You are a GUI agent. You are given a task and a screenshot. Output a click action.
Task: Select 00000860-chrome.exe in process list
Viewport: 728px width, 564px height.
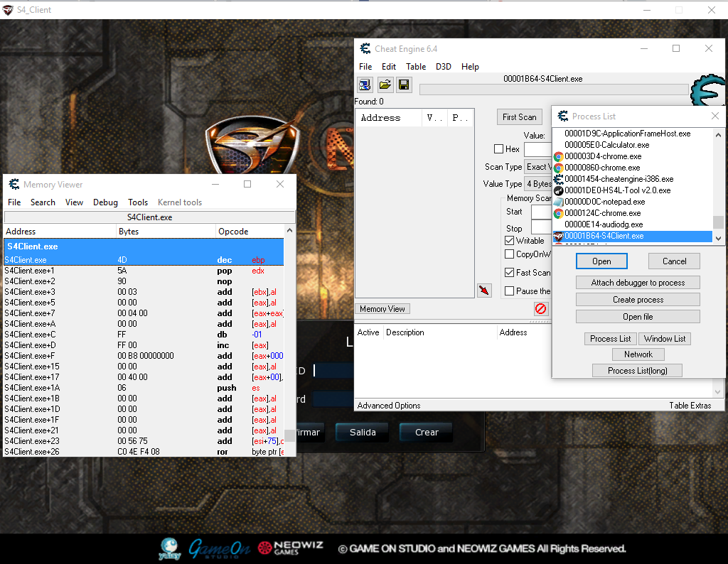(x=632, y=168)
